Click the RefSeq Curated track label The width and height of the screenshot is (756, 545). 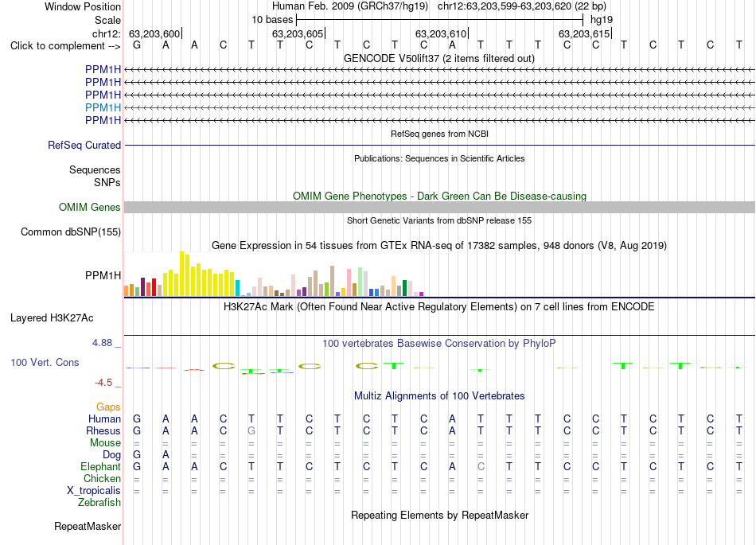[84, 145]
